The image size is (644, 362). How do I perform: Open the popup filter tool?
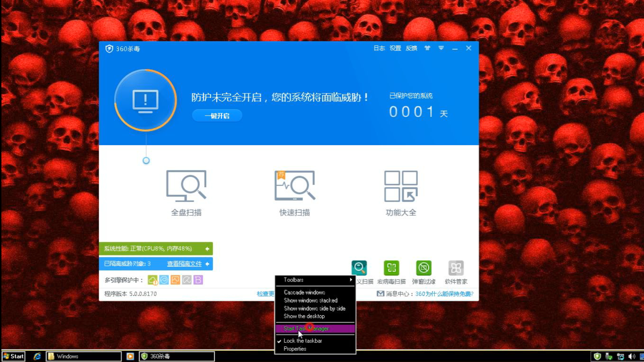click(x=424, y=268)
